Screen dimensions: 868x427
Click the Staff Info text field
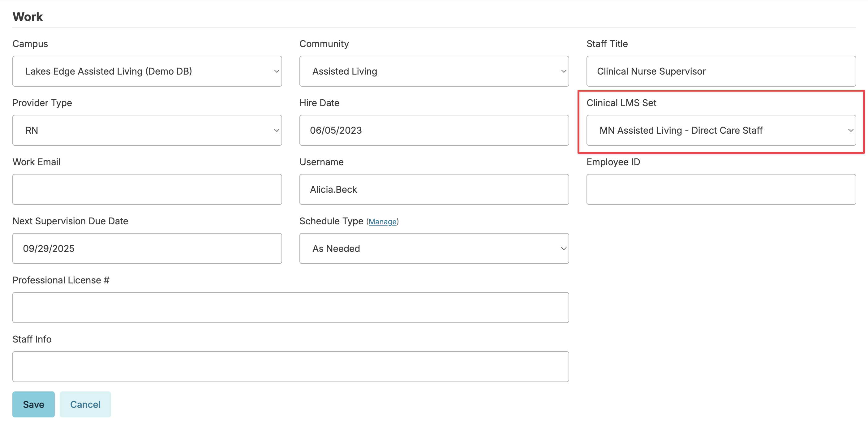(290, 366)
